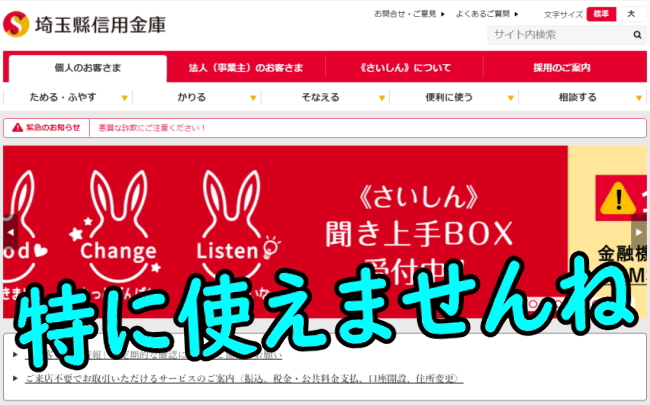
Task: Set text size to 標準
Action: click(601, 14)
